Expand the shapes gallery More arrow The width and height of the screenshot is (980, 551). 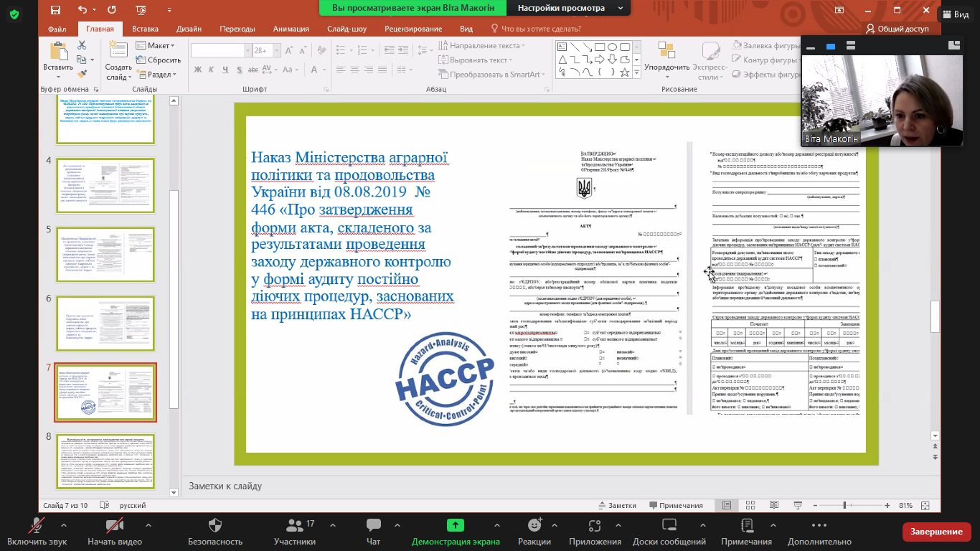point(636,72)
